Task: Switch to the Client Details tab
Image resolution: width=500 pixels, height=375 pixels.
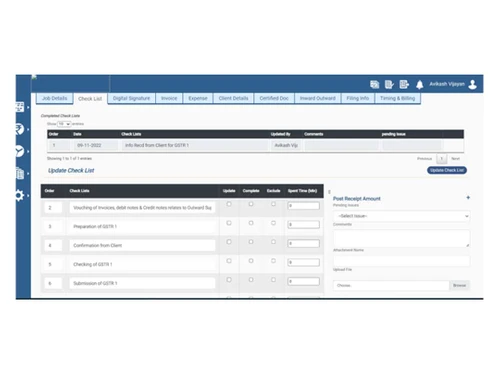Action: (x=233, y=98)
